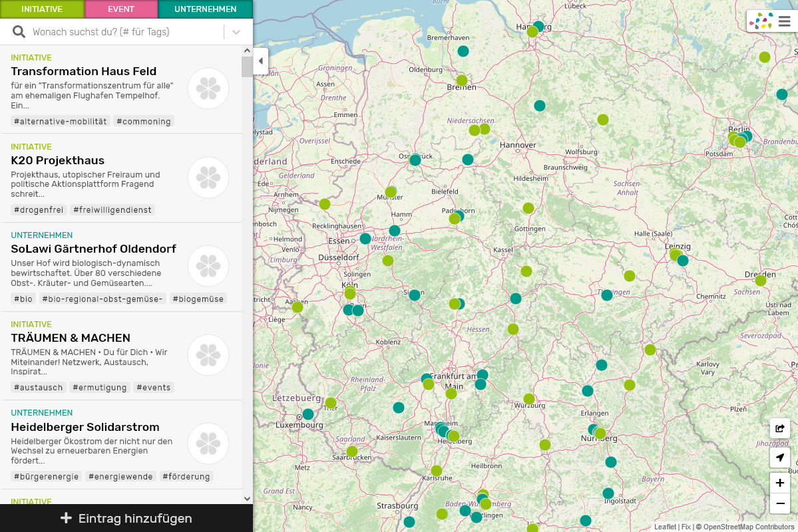The width and height of the screenshot is (798, 532).
Task: Filter by the #energiewende tag
Action: point(120,477)
